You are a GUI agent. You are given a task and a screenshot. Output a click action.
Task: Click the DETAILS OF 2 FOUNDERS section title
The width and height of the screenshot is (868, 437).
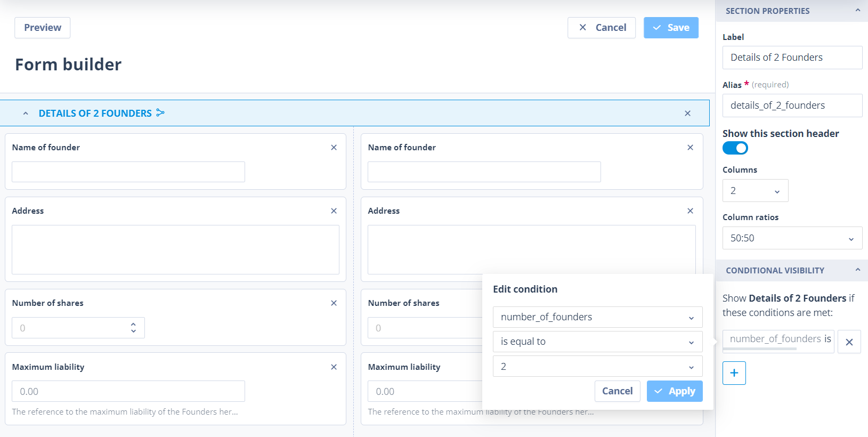coord(95,114)
